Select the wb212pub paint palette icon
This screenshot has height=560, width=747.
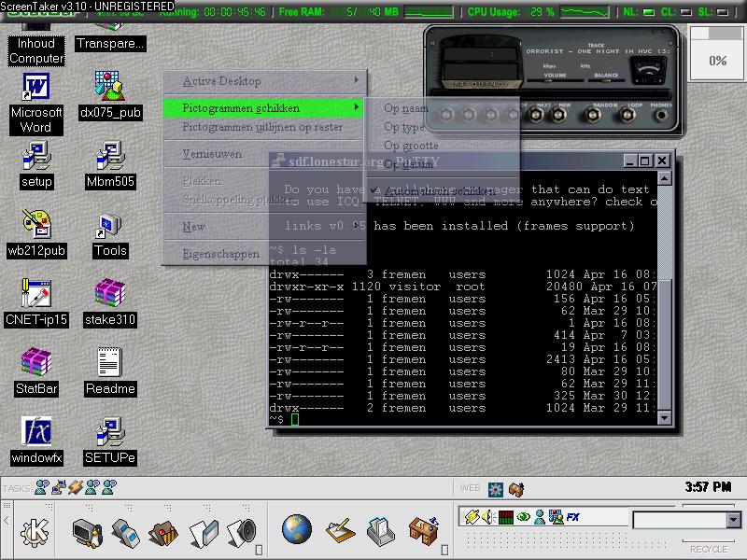coord(36,224)
